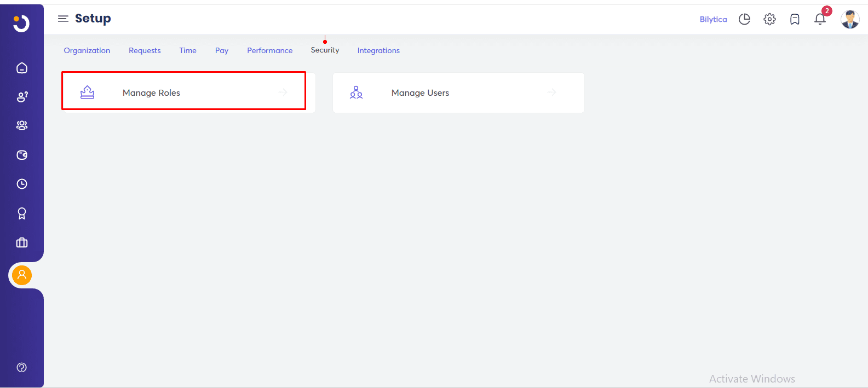Click the app logo in the sidebar

[21, 24]
